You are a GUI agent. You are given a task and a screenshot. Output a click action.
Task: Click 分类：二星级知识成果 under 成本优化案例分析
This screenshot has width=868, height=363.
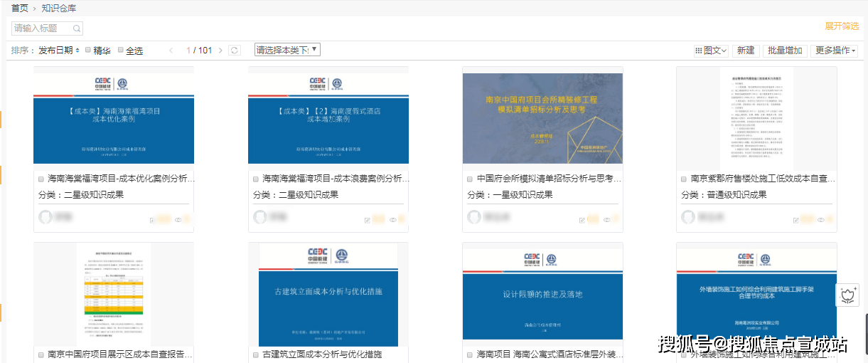click(81, 195)
